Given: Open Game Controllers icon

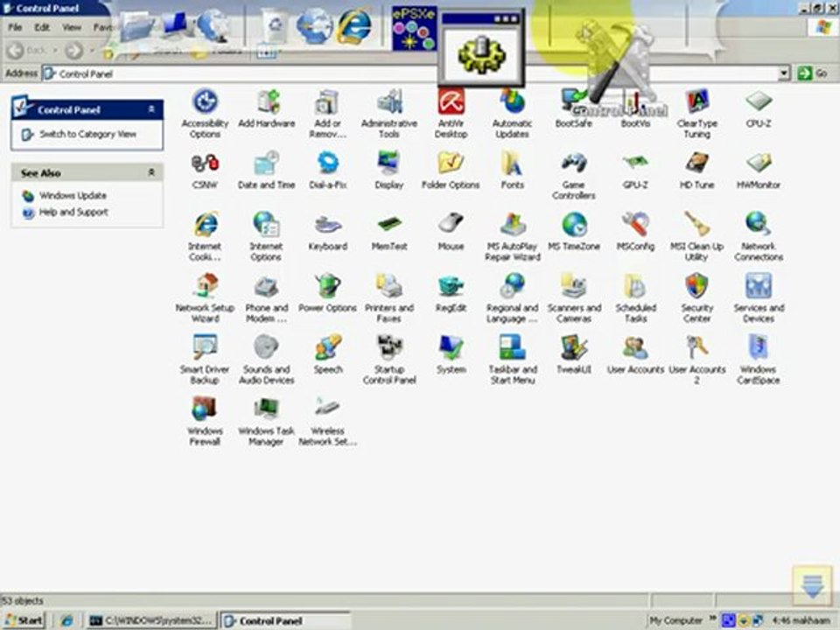Looking at the screenshot, I should click(x=574, y=175).
